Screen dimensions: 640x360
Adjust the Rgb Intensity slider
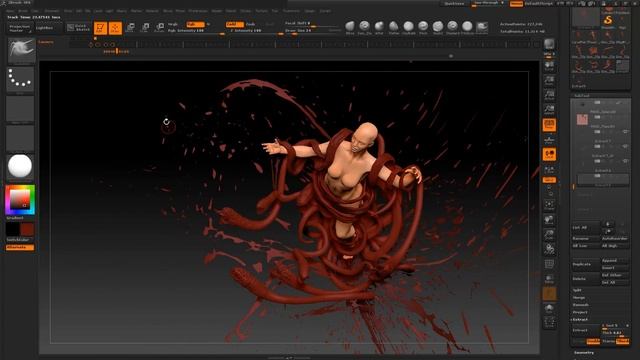coord(196,31)
